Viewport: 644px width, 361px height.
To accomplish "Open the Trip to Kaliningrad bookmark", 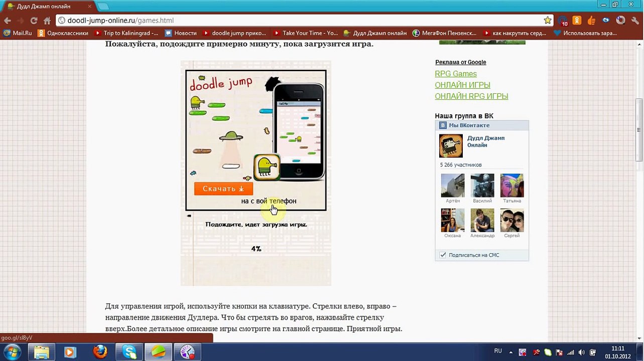I will [x=125, y=33].
